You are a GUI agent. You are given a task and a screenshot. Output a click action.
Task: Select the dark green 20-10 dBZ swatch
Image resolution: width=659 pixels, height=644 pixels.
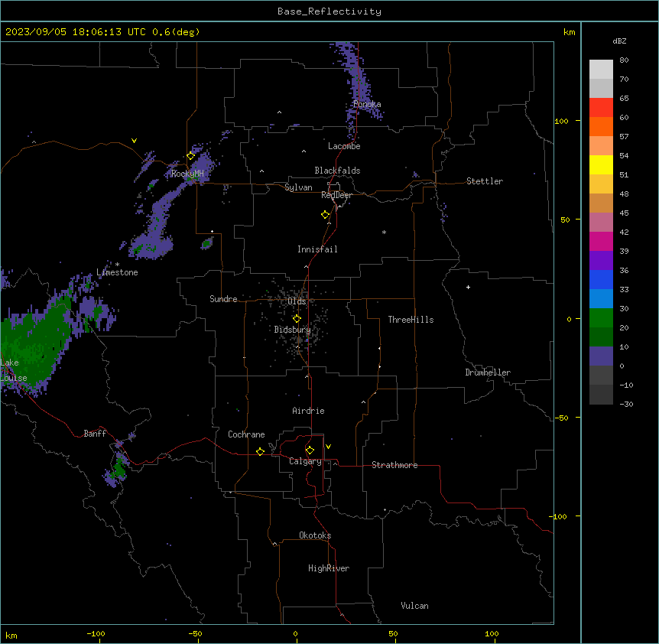[x=601, y=337]
